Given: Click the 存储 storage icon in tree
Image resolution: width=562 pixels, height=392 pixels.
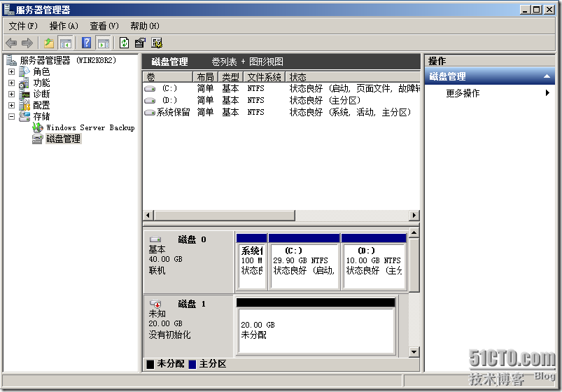Looking at the screenshot, I should tap(24, 116).
